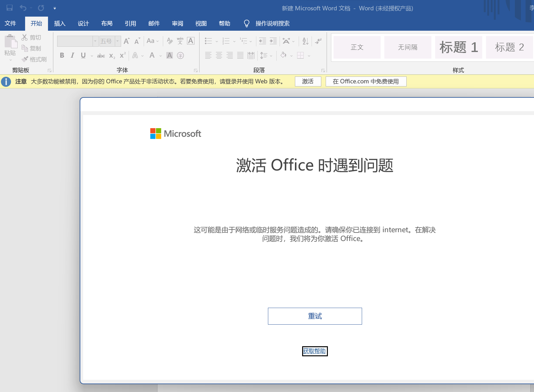
Task: Click the grow font size icon
Action: coord(127,41)
